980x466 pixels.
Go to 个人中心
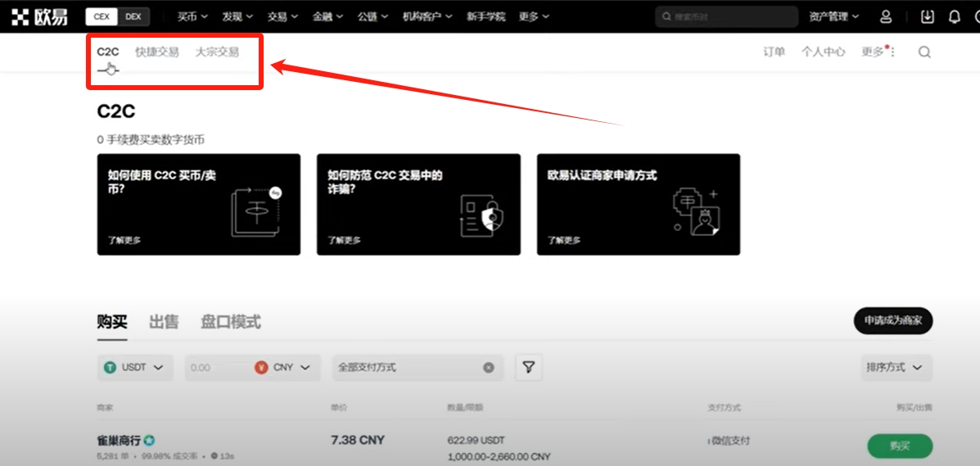tap(823, 52)
